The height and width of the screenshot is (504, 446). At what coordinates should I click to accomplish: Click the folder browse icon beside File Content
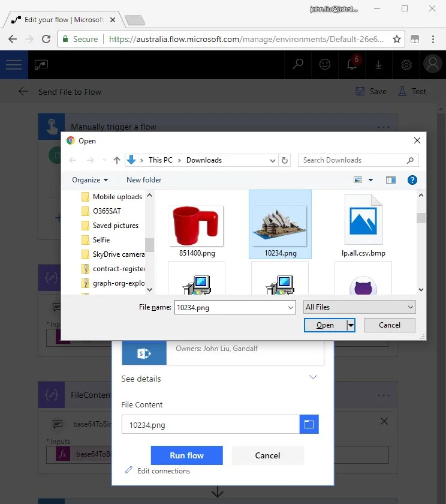309,424
